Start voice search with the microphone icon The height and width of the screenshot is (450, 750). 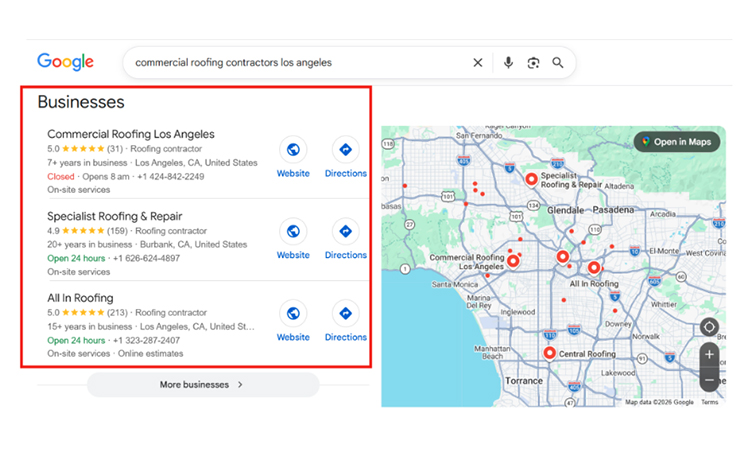coord(508,63)
